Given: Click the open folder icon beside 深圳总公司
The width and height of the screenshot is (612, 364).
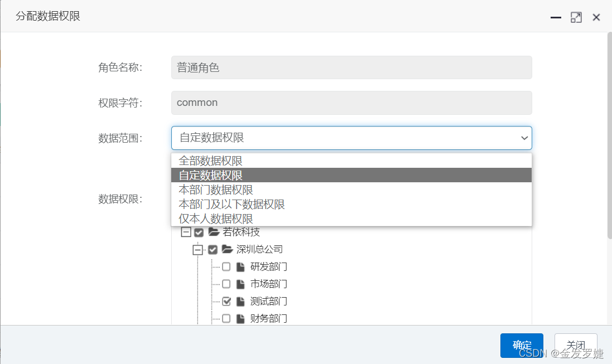Looking at the screenshot, I should 227,249.
